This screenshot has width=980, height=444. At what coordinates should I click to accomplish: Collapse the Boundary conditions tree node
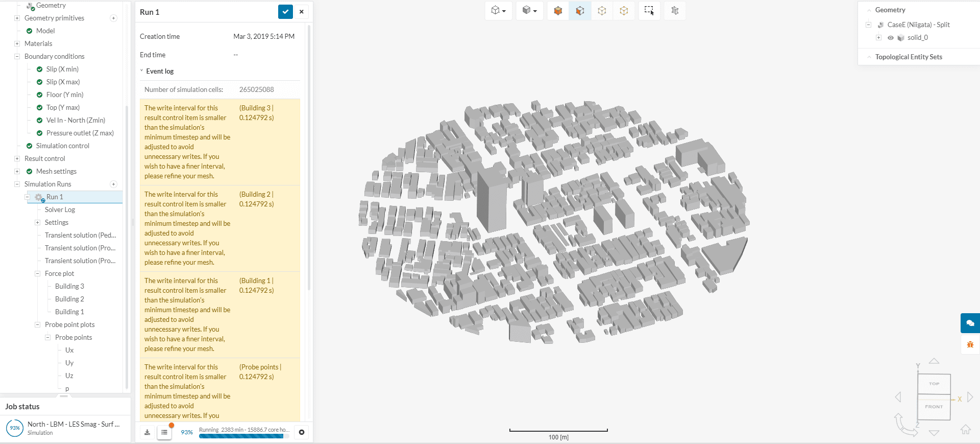coord(17,56)
